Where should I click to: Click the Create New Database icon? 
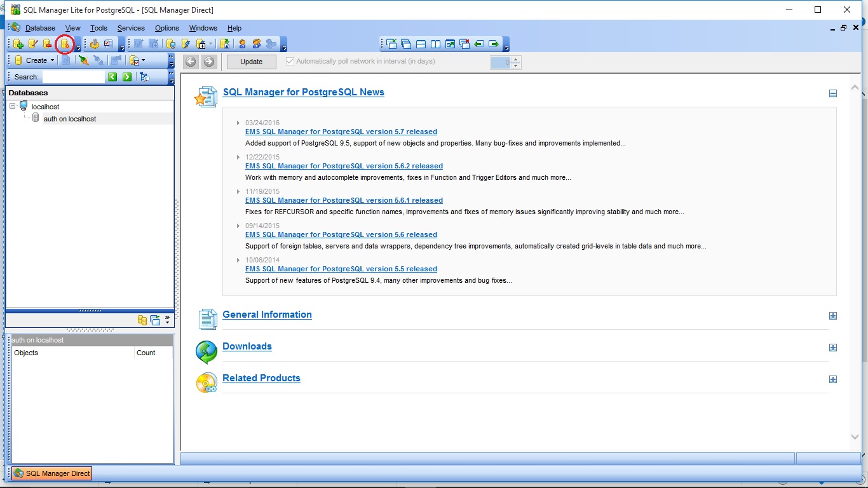[x=18, y=44]
